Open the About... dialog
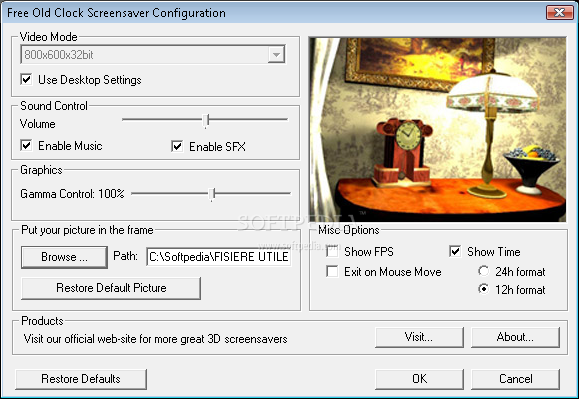 (515, 337)
